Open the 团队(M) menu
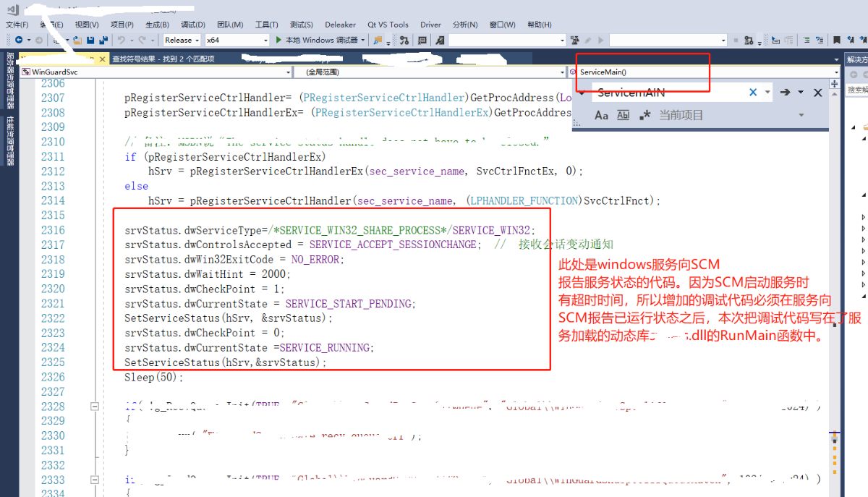The image size is (868, 497). pyautogui.click(x=230, y=25)
